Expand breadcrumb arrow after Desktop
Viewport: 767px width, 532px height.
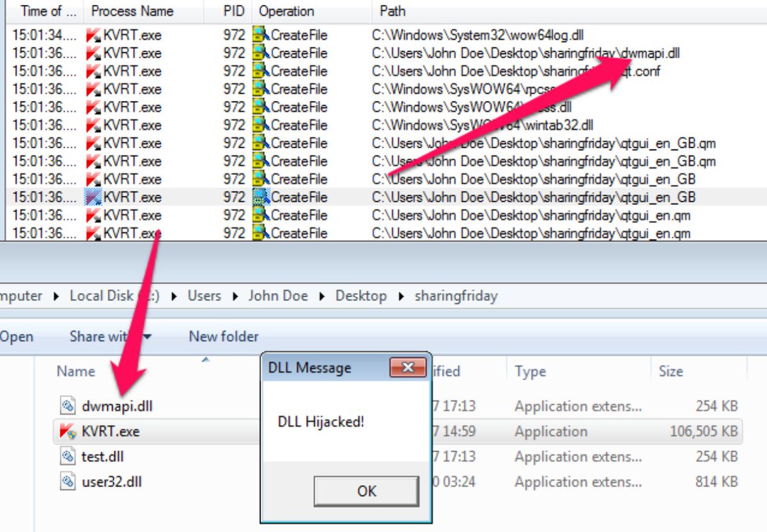pos(401,296)
